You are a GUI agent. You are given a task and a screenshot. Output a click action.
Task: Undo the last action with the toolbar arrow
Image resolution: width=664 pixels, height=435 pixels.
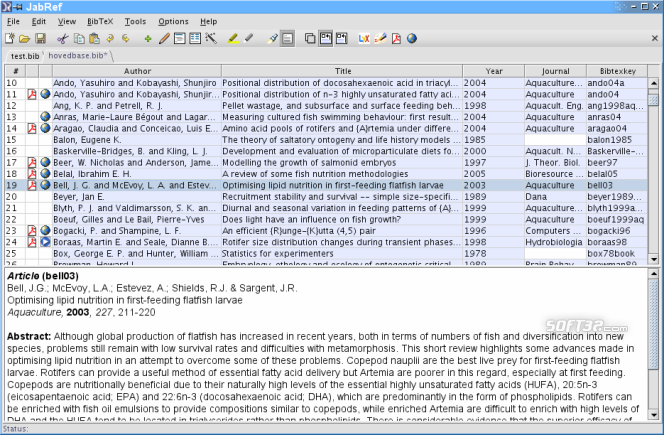[x=110, y=39]
